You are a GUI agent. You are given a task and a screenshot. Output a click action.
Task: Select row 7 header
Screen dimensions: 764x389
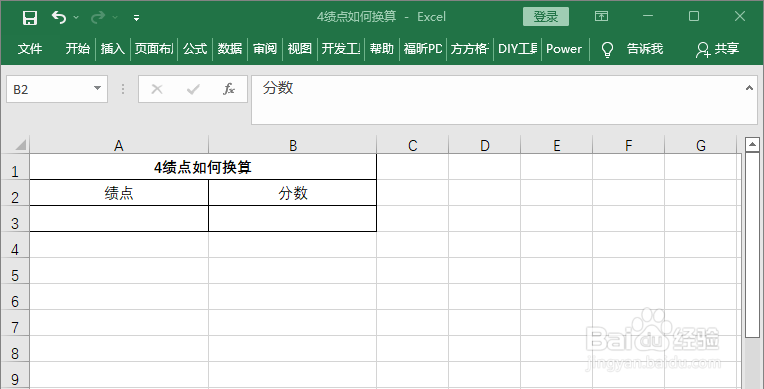pos(15,323)
